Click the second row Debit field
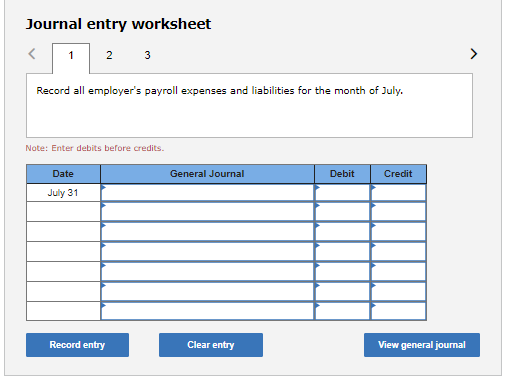Screen dimensions: 507x386 [x=342, y=212]
